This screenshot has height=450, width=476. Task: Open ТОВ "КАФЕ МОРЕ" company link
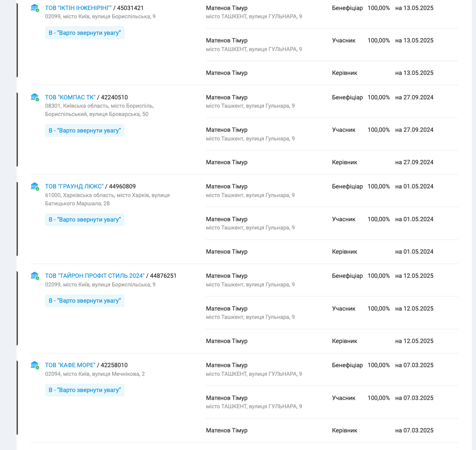coord(70,365)
